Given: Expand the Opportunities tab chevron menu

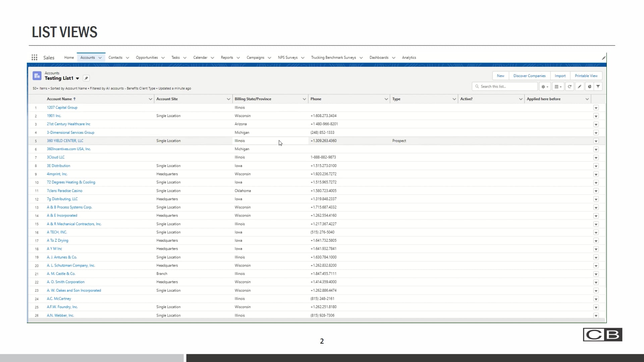Looking at the screenshot, I should coord(163,58).
